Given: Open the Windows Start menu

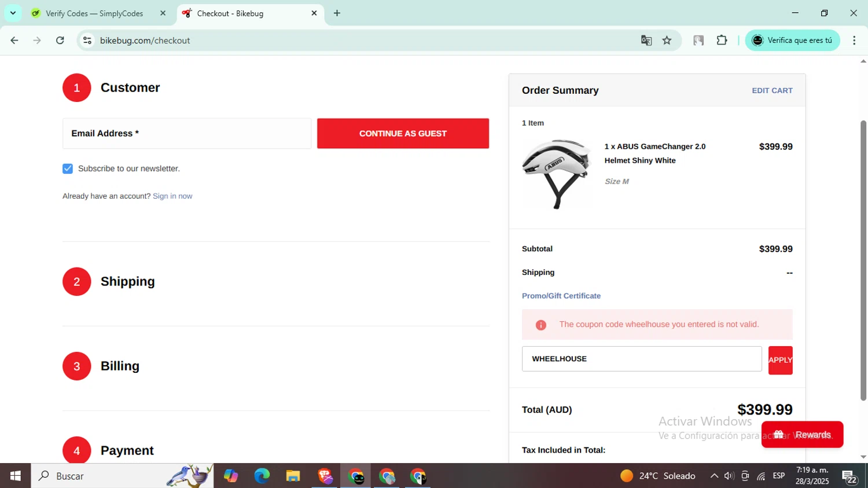Looking at the screenshot, I should click(16, 476).
